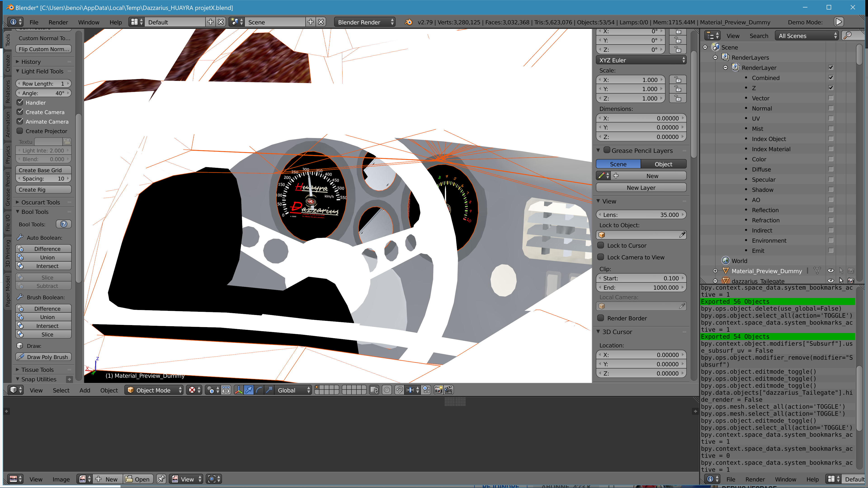Click the New Layer button
This screenshot has height=488, width=868.
[641, 188]
